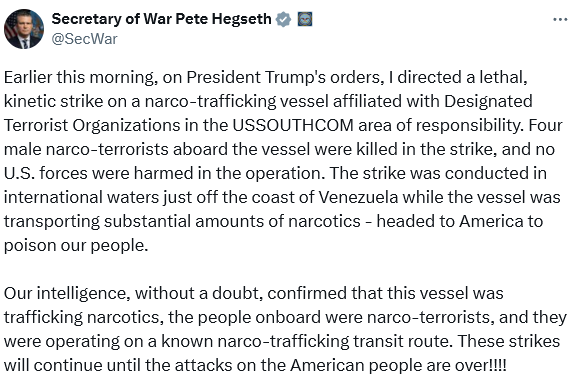Click the phrase "U.S. forces"
This screenshot has width=577, height=385.
46,173
